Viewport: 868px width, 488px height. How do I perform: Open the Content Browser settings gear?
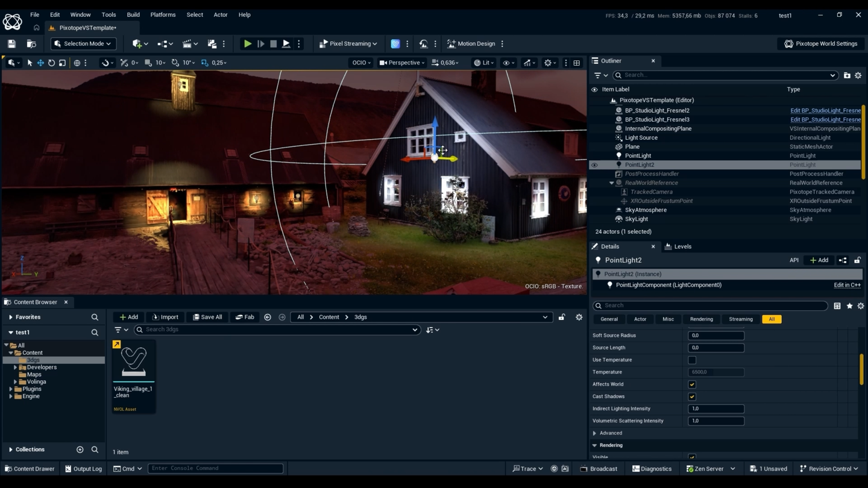(x=579, y=317)
